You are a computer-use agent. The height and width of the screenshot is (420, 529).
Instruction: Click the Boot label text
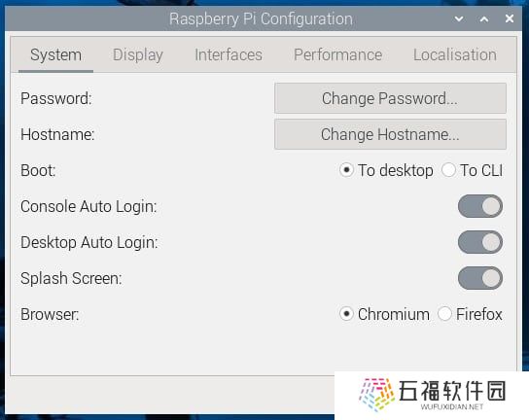tap(38, 170)
